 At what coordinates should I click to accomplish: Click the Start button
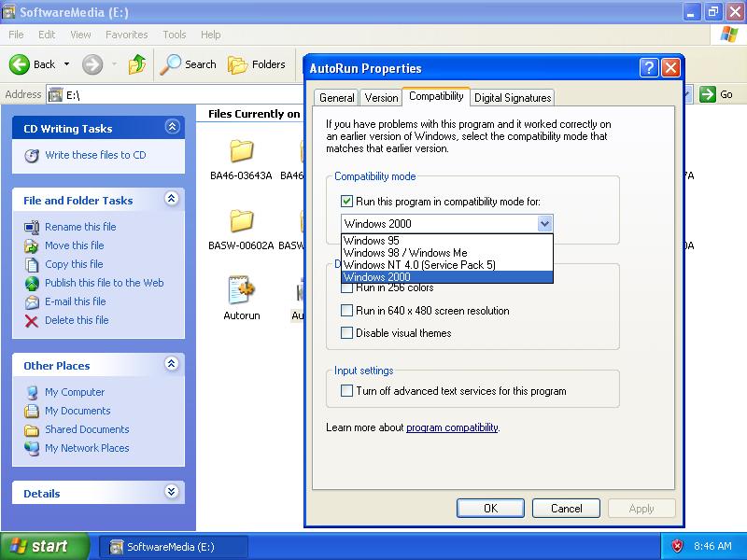[x=44, y=546]
